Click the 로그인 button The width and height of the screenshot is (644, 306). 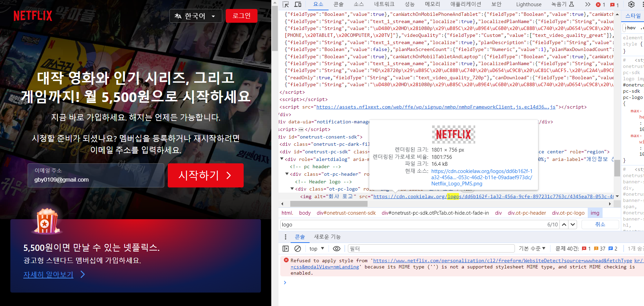tap(242, 16)
